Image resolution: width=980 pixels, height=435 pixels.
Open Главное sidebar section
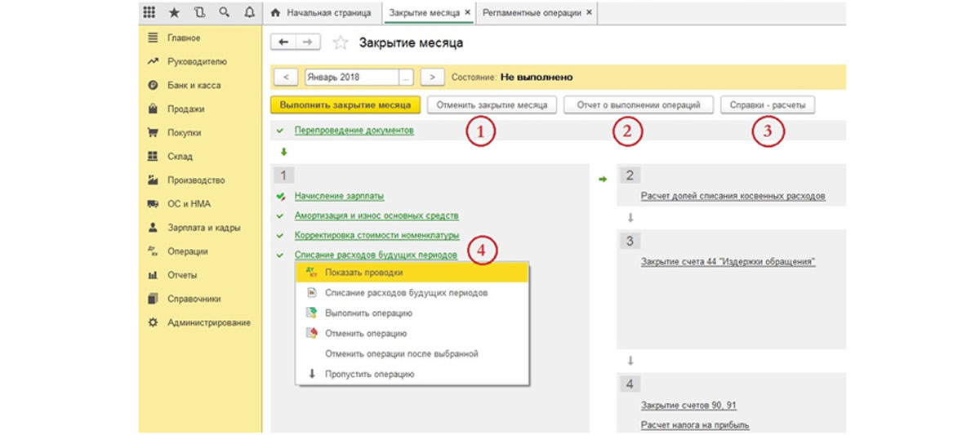(184, 38)
